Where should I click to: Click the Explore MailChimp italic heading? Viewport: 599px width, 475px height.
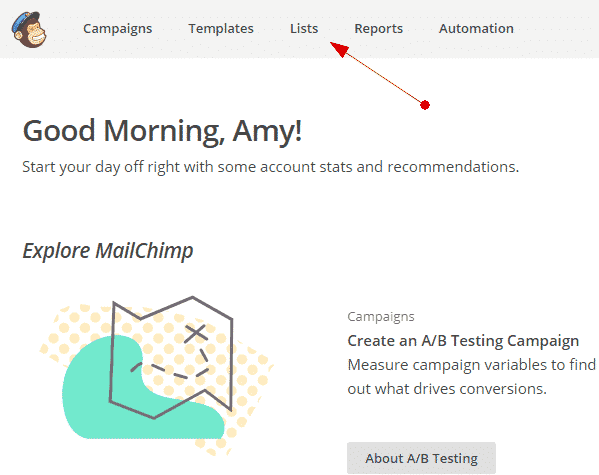108,251
